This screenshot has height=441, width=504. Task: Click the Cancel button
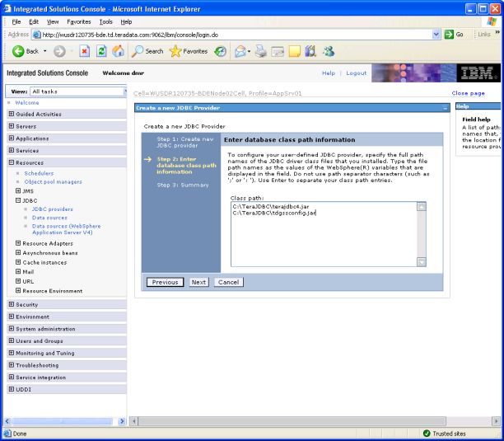coord(229,282)
